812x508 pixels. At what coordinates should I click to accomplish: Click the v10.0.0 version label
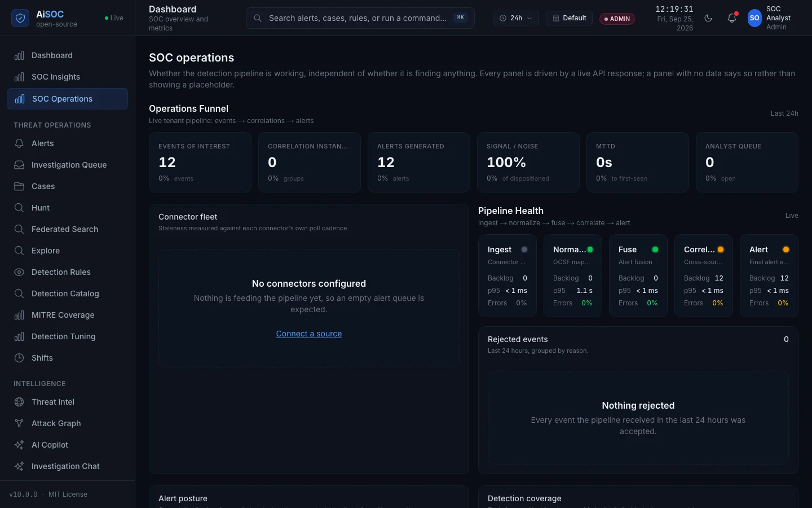pos(24,494)
